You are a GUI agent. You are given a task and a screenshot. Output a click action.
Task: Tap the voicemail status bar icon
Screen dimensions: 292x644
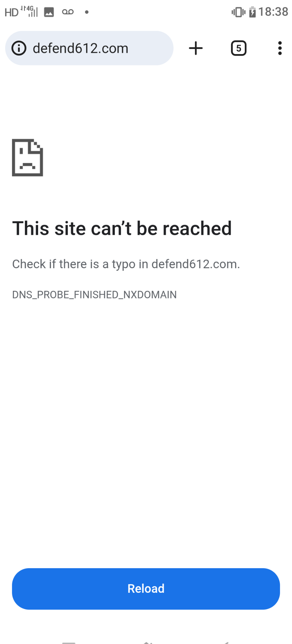(68, 12)
